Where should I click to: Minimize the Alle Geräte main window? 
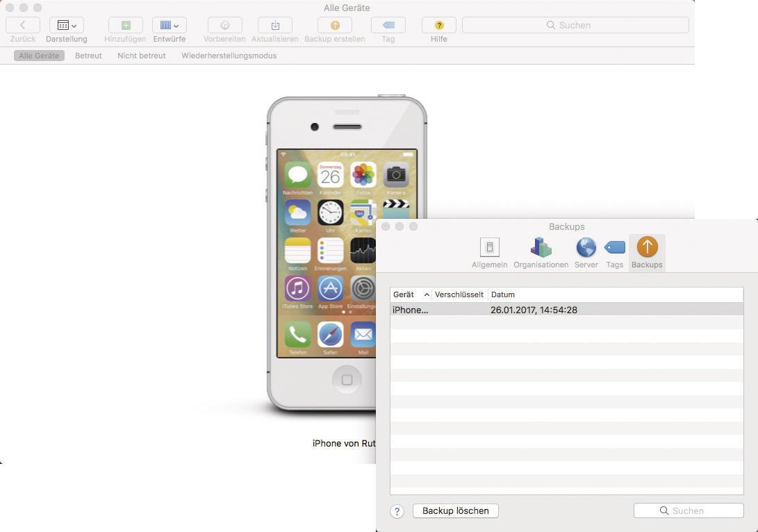tap(24, 8)
